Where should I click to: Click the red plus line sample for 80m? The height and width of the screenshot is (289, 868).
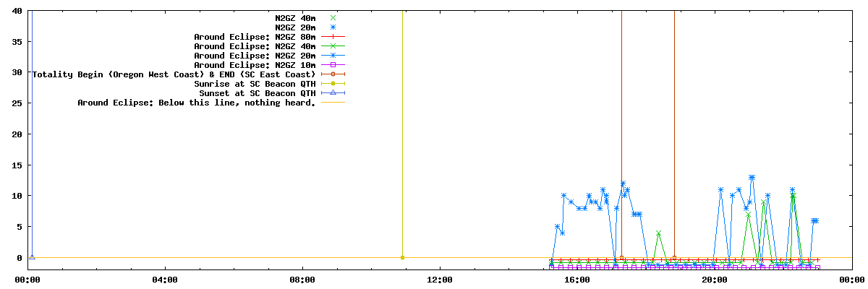click(333, 37)
